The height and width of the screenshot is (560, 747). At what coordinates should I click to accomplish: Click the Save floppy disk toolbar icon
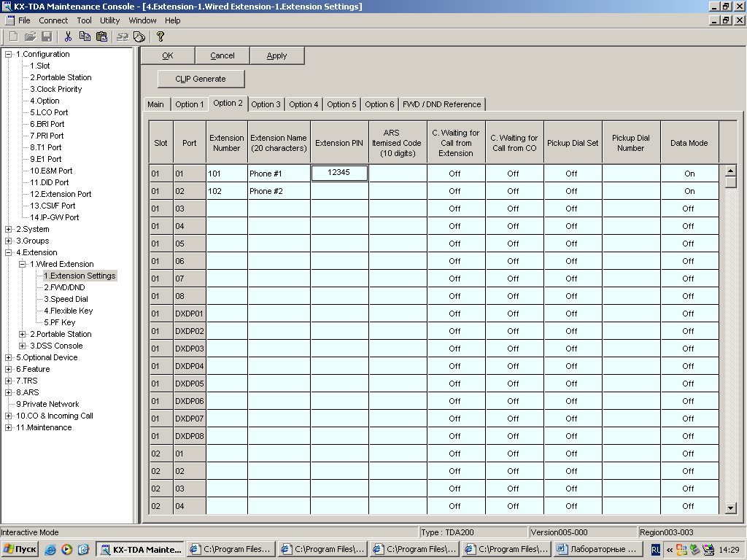(x=47, y=36)
